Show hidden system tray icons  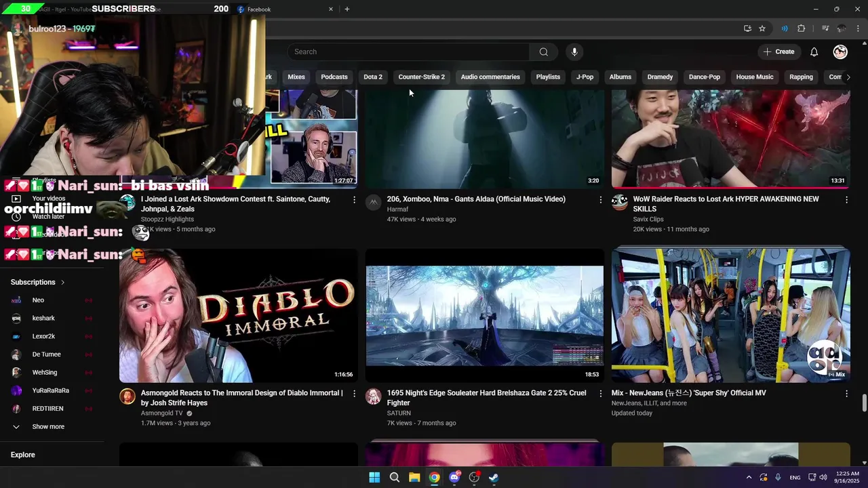[x=749, y=478]
